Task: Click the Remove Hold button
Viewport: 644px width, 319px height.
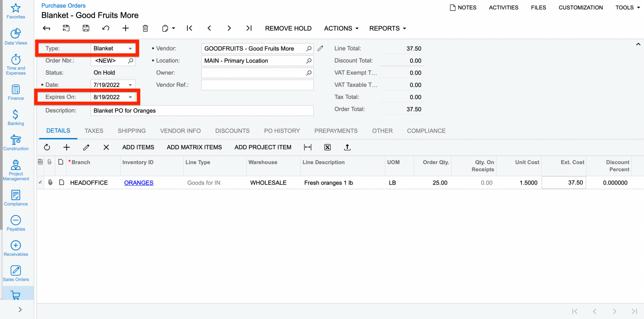Action: (x=288, y=28)
